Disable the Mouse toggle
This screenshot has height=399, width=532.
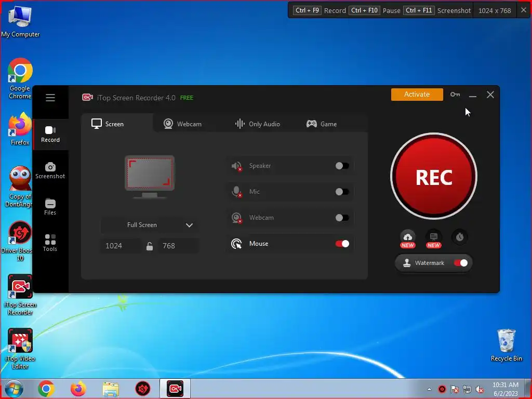[x=342, y=244]
